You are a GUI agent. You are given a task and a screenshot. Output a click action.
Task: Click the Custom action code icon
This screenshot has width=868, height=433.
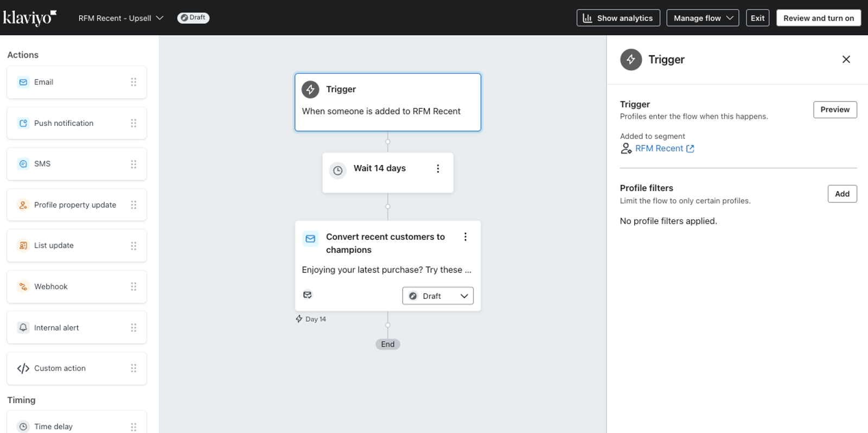tap(23, 368)
